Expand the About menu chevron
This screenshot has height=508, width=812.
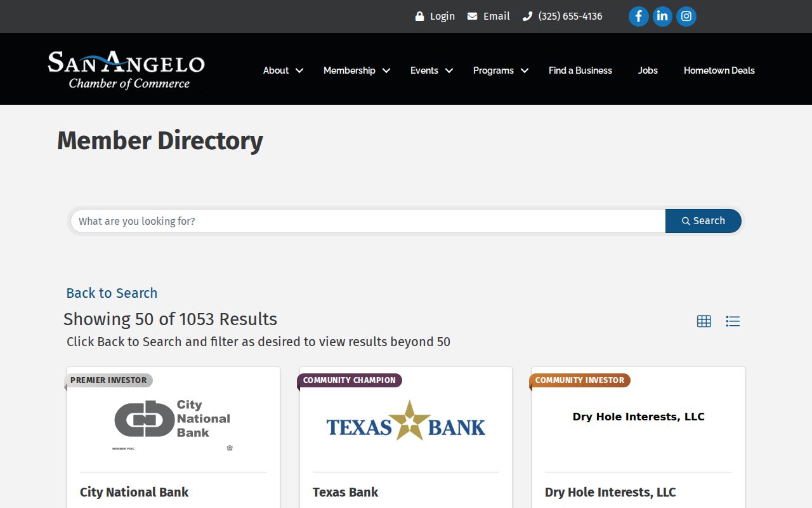299,70
